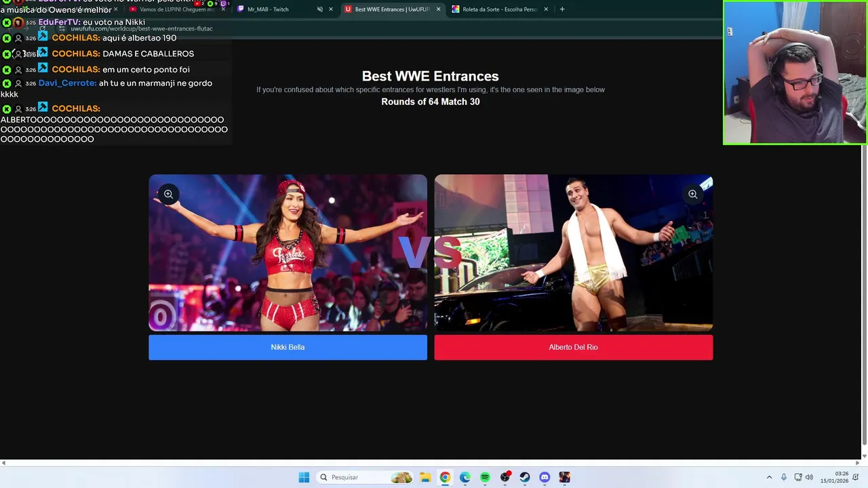Select the Nikki Bella entrance image
The image size is (868, 488).
point(288,253)
